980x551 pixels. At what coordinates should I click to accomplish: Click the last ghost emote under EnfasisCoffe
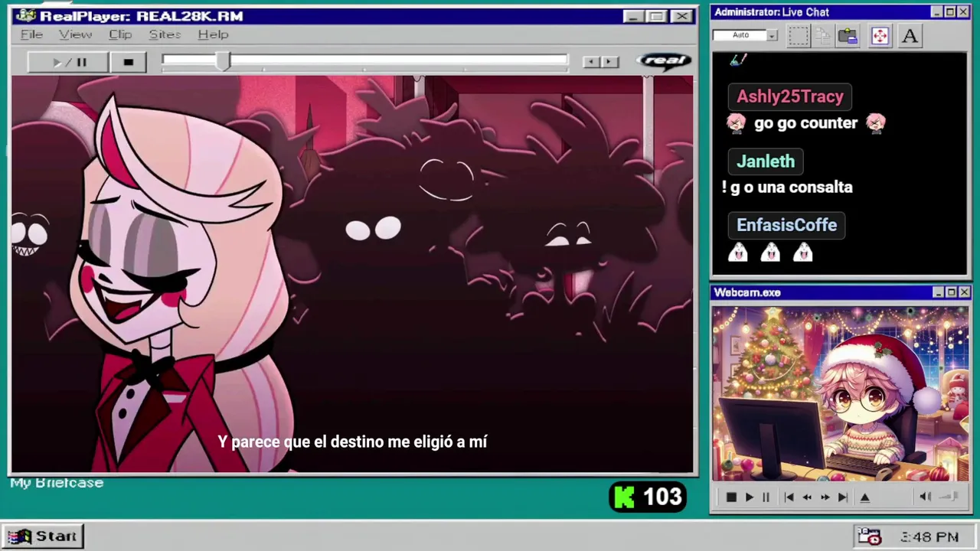pos(802,253)
